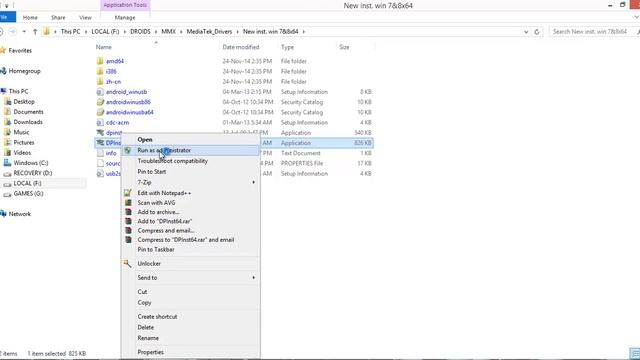This screenshot has width=640, height=360.
Task: Click the info text document icon
Action: tap(100, 153)
